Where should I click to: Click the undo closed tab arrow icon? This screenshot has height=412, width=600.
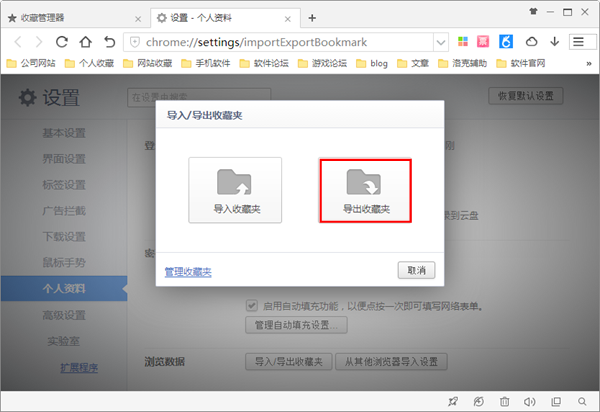click(109, 42)
